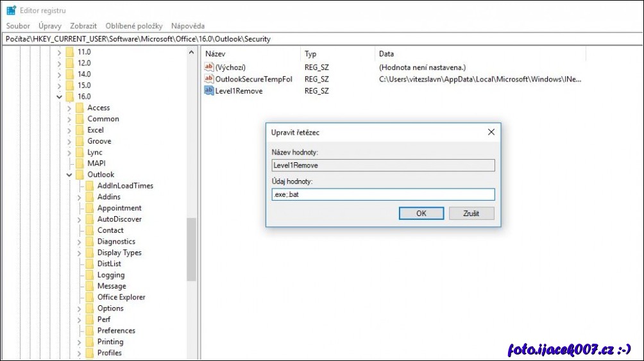
Task: Click the Editor registru app icon
Action: (11, 10)
